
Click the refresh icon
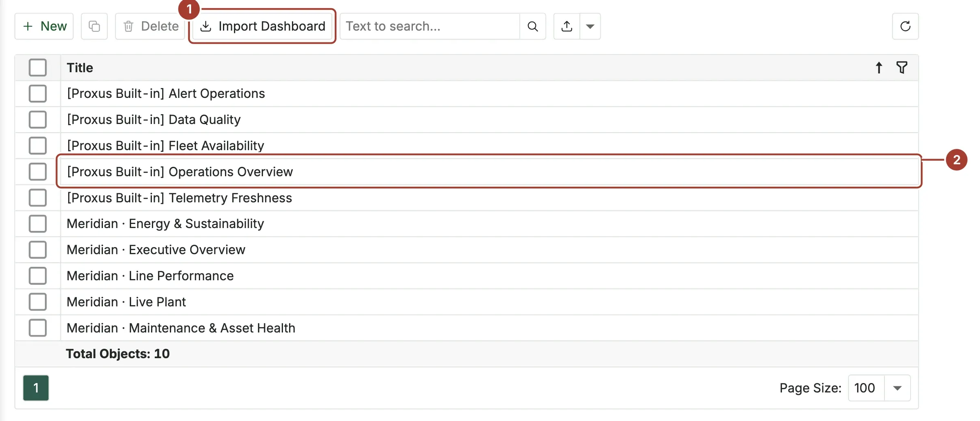[x=905, y=27]
